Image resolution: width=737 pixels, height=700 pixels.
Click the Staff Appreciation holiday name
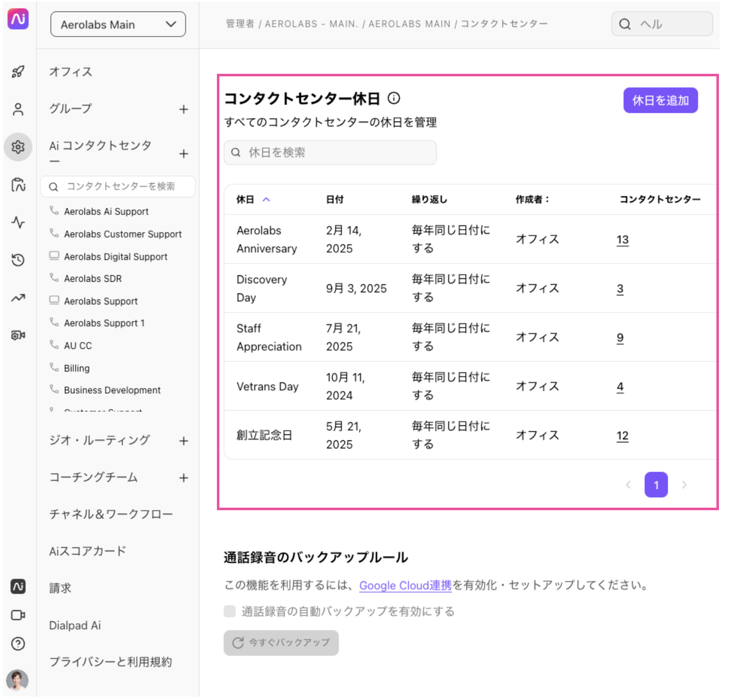pyautogui.click(x=269, y=337)
